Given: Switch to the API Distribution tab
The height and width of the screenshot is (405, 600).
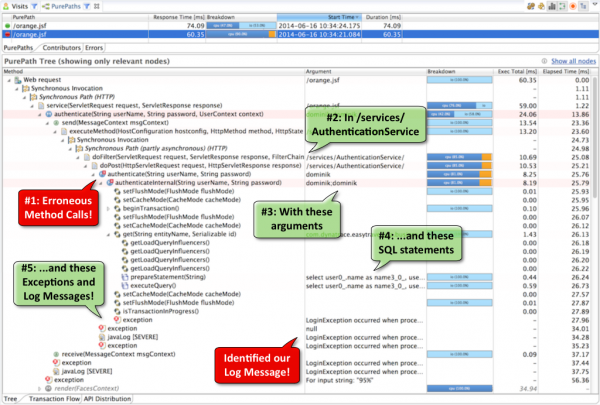Looking at the screenshot, I should click(x=107, y=399).
